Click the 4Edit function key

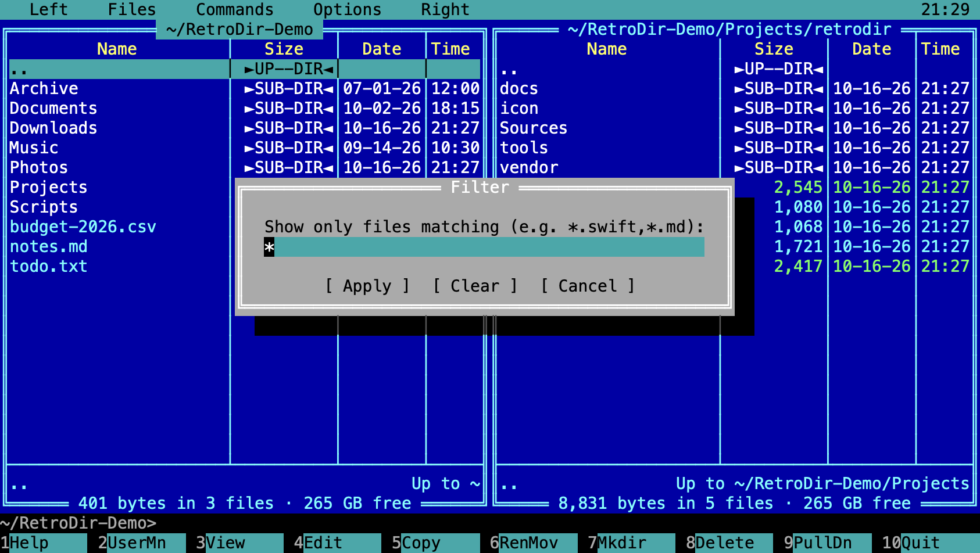coord(338,543)
